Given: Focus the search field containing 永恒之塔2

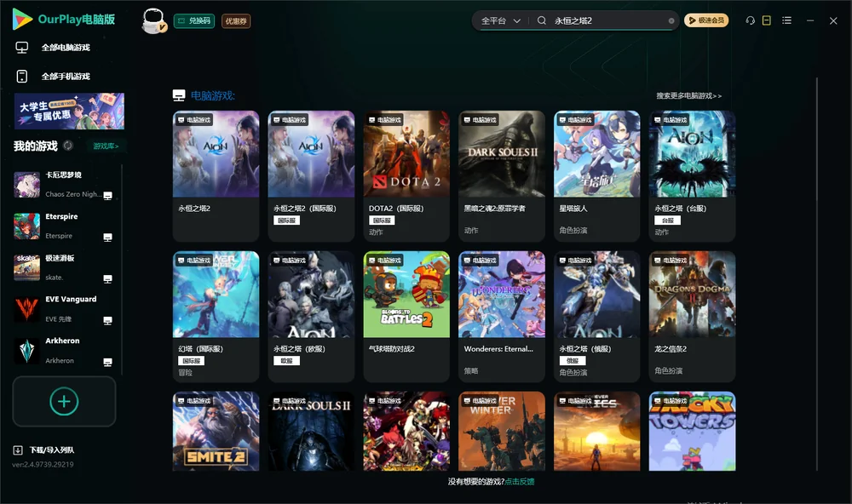Looking at the screenshot, I should (x=608, y=20).
